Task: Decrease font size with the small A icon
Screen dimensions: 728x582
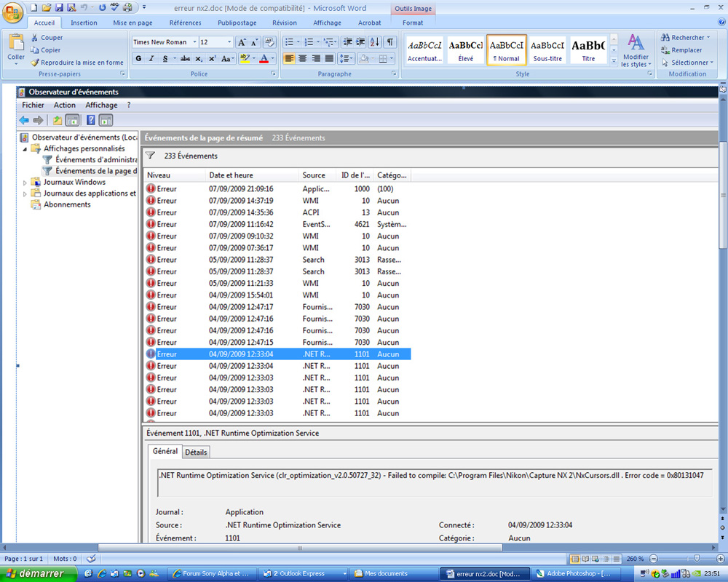Action: (x=254, y=42)
